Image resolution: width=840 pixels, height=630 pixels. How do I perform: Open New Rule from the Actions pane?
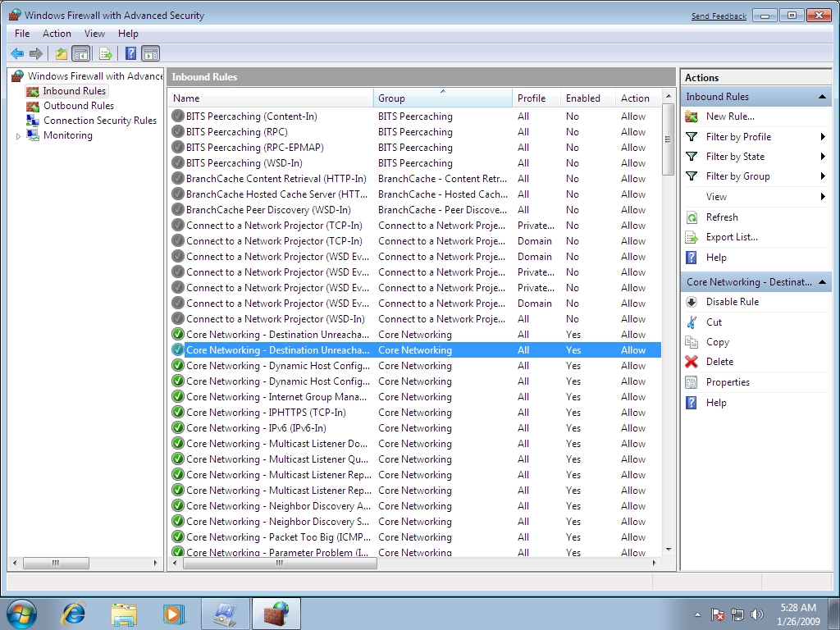729,116
